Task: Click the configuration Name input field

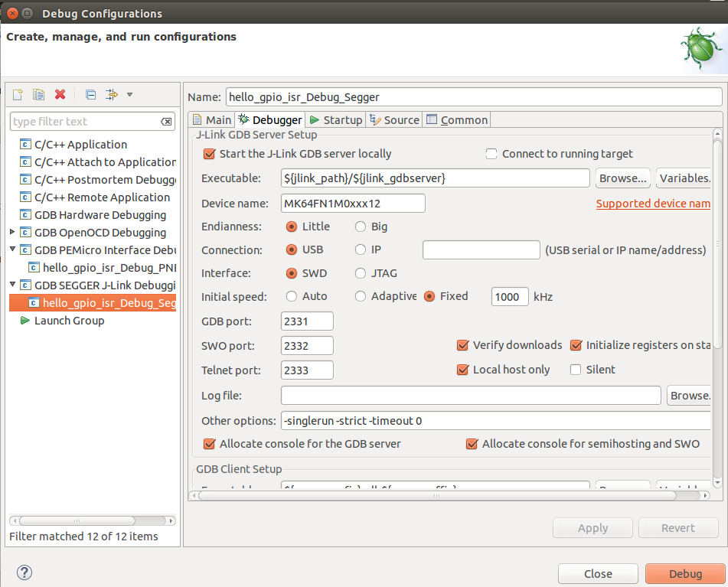Action: [474, 97]
